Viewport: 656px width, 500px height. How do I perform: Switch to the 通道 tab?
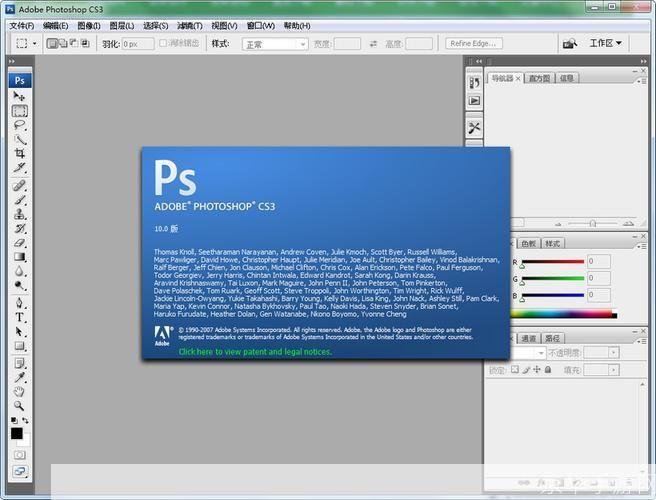(x=528, y=338)
